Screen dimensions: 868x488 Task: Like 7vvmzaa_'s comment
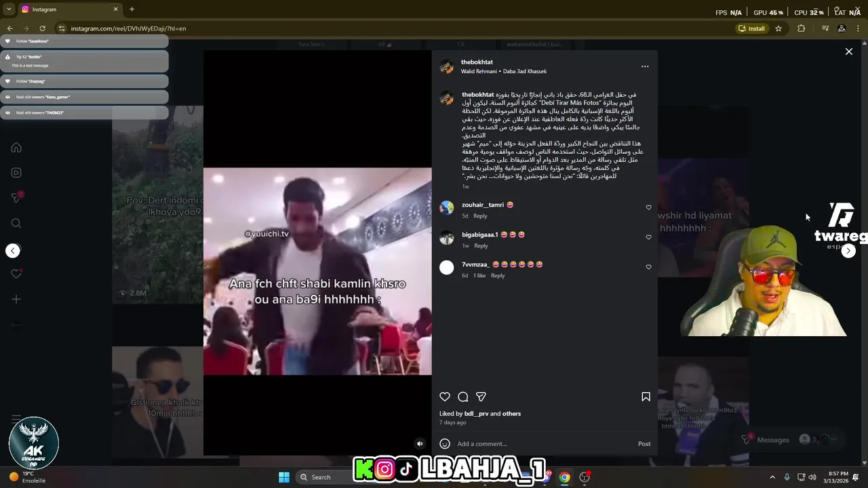click(648, 267)
